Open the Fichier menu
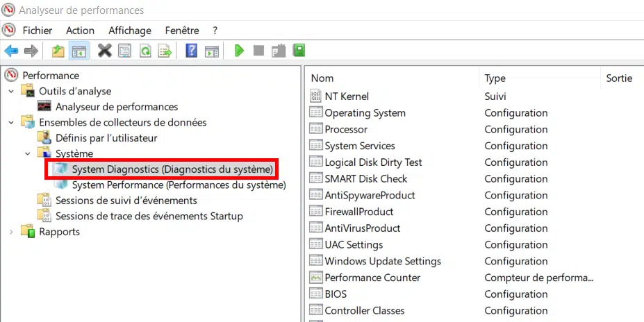 tap(38, 31)
